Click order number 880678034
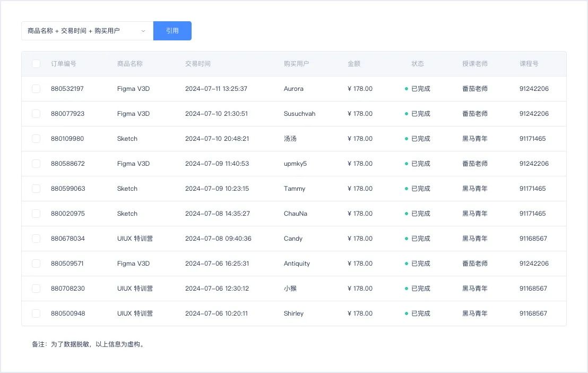Viewport: 588px width, 373px height. (68, 239)
